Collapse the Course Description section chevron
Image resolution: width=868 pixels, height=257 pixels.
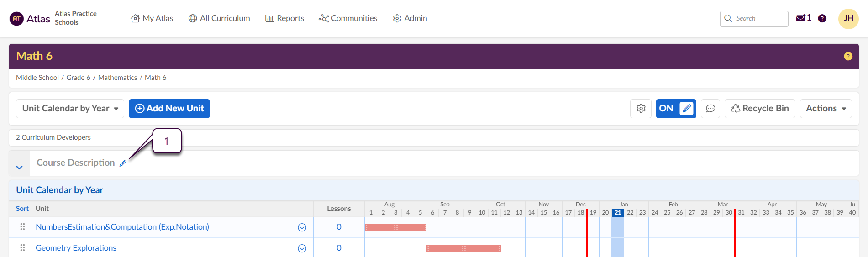[19, 167]
